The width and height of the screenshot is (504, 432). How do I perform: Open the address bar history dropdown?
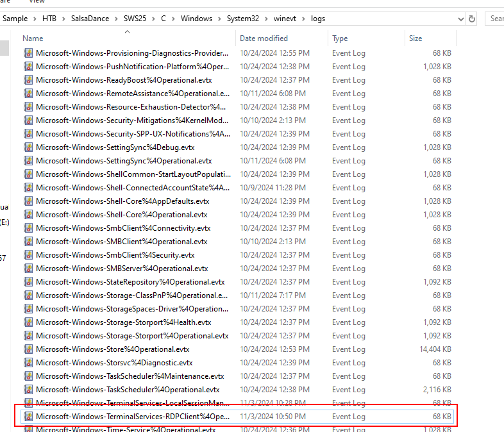click(459, 19)
